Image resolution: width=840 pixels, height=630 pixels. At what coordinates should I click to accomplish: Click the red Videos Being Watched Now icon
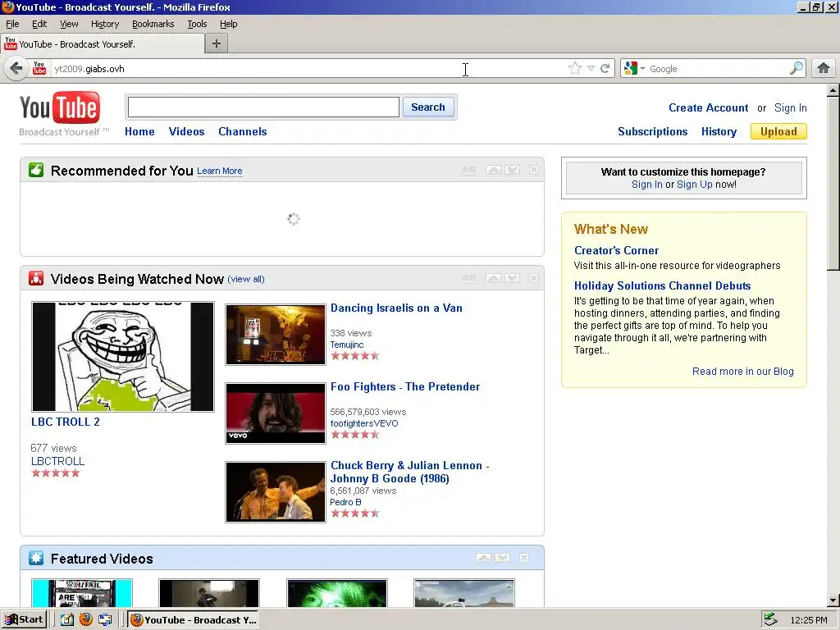pos(36,279)
